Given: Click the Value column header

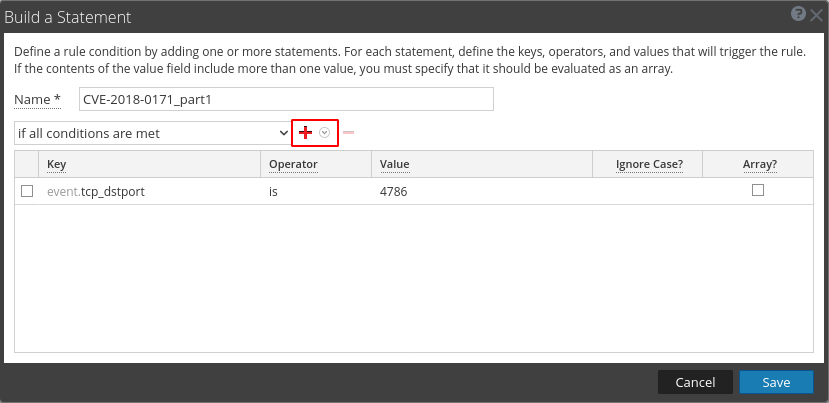Looking at the screenshot, I should (394, 164).
